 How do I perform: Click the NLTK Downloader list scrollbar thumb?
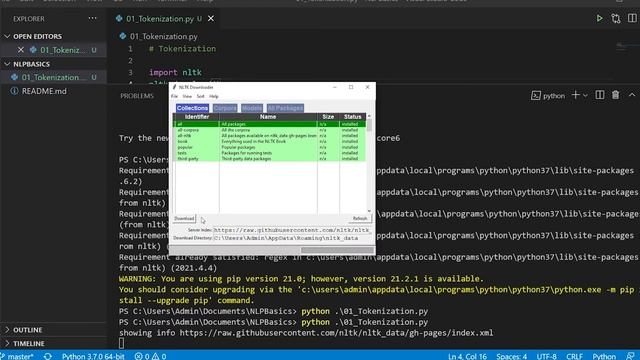tap(369, 125)
